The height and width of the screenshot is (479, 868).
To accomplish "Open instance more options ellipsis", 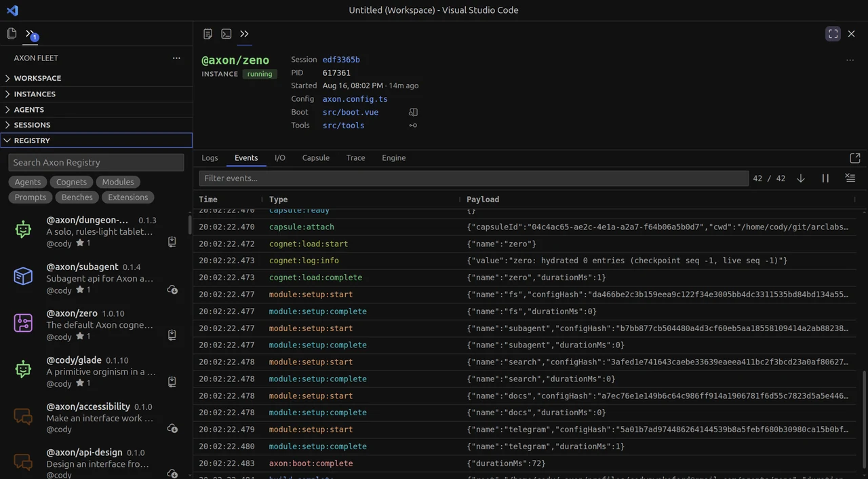I will (x=850, y=60).
